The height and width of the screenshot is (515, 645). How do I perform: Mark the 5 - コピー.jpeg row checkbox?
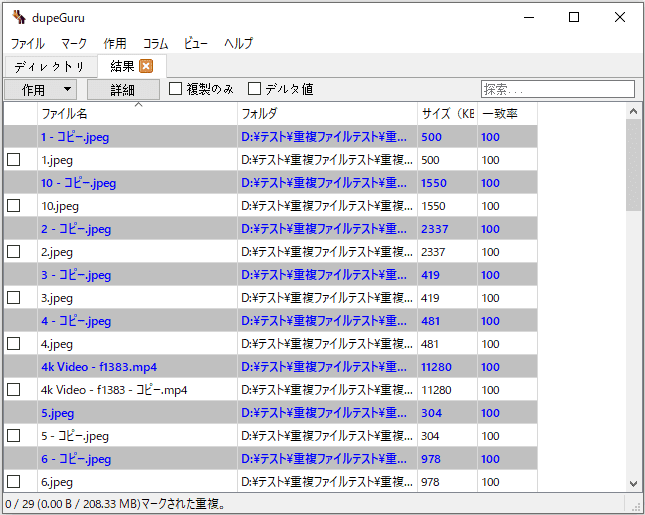pyautogui.click(x=14, y=436)
